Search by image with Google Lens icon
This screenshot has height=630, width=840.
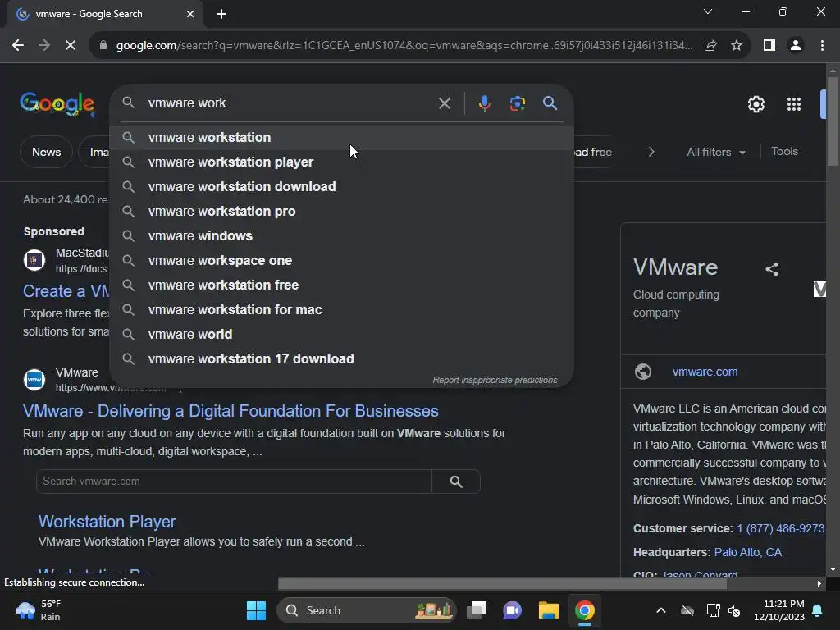click(517, 103)
